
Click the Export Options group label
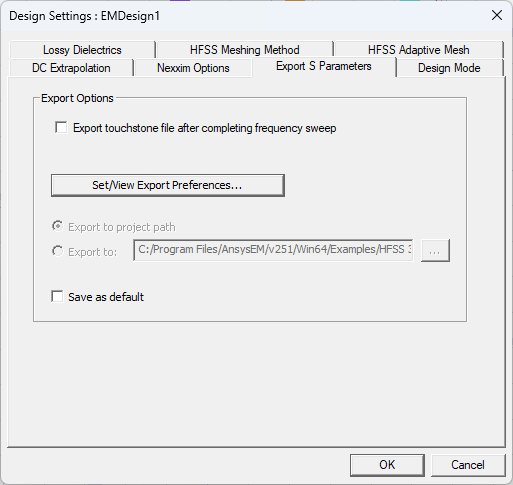point(77,98)
